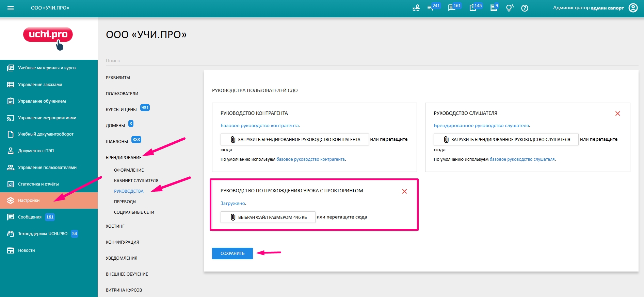
Task: Remove the proctoring lesson guide via red X
Action: [x=404, y=191]
